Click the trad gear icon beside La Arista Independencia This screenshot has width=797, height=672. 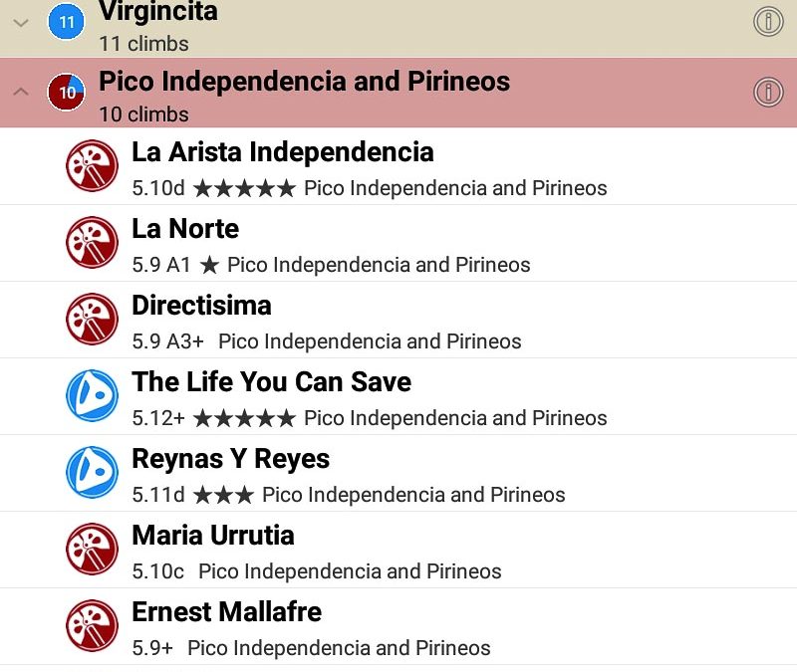click(92, 165)
